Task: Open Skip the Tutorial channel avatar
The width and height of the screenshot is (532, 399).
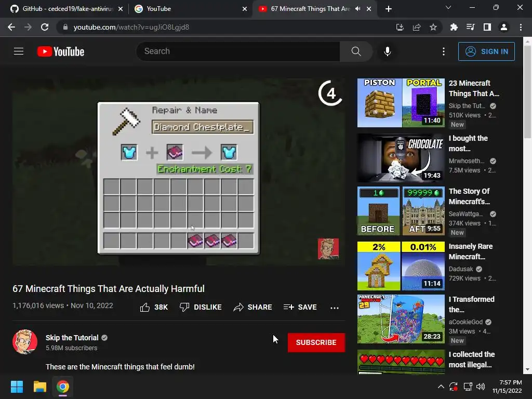Action: click(x=25, y=342)
